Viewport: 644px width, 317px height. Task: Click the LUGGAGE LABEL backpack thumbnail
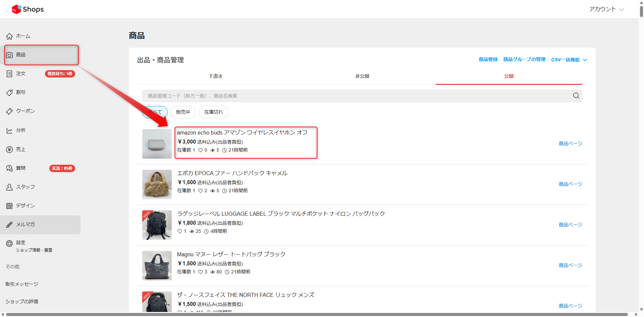click(x=157, y=225)
